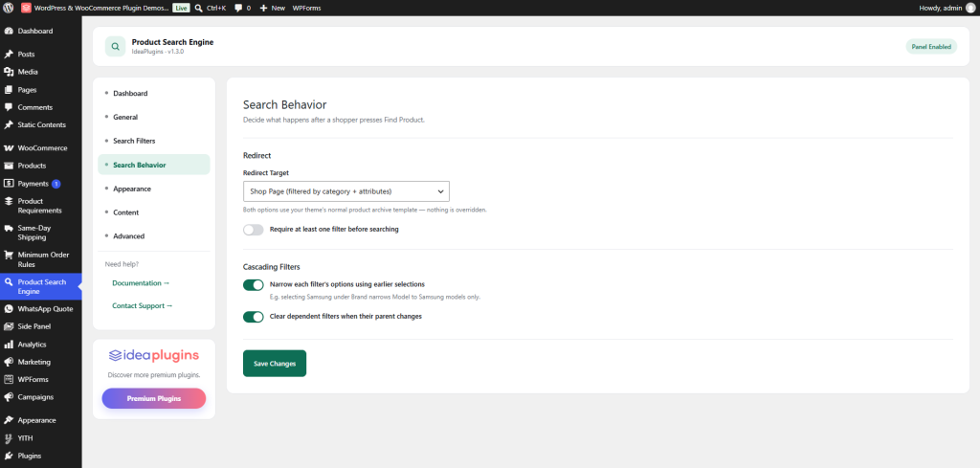Click the WPForms sidebar icon

[x=9, y=379]
